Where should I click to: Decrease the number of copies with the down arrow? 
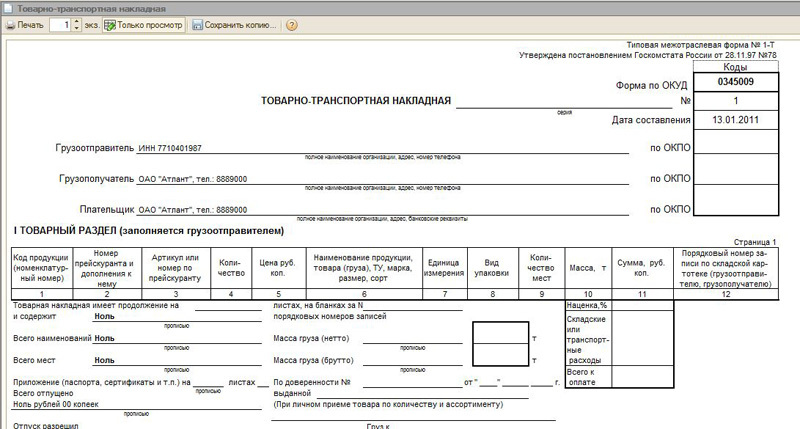pyautogui.click(x=77, y=28)
